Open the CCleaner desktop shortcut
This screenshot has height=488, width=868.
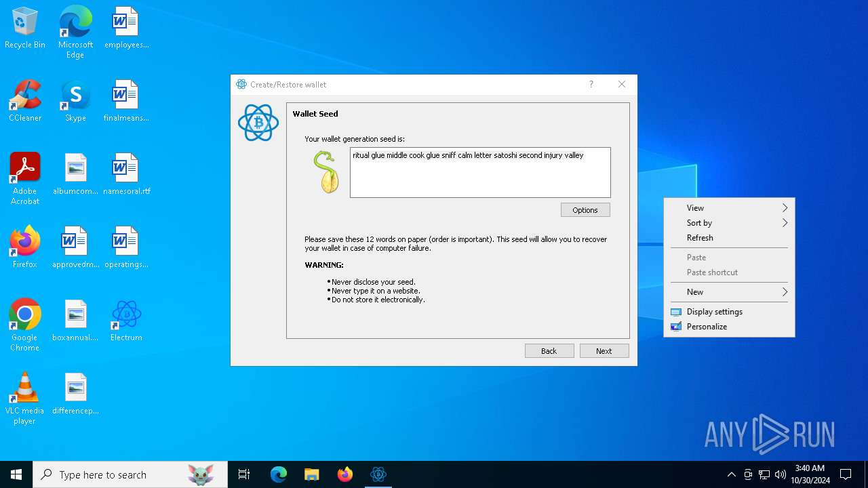25,101
